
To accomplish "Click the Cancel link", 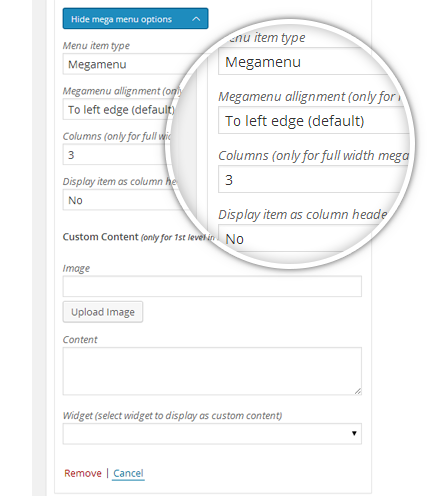I will point(128,473).
